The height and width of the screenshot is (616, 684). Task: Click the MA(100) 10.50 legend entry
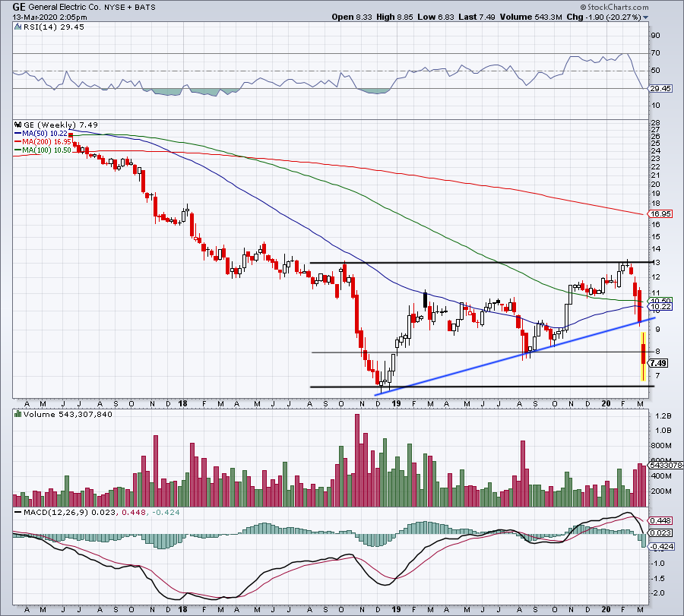(43, 150)
